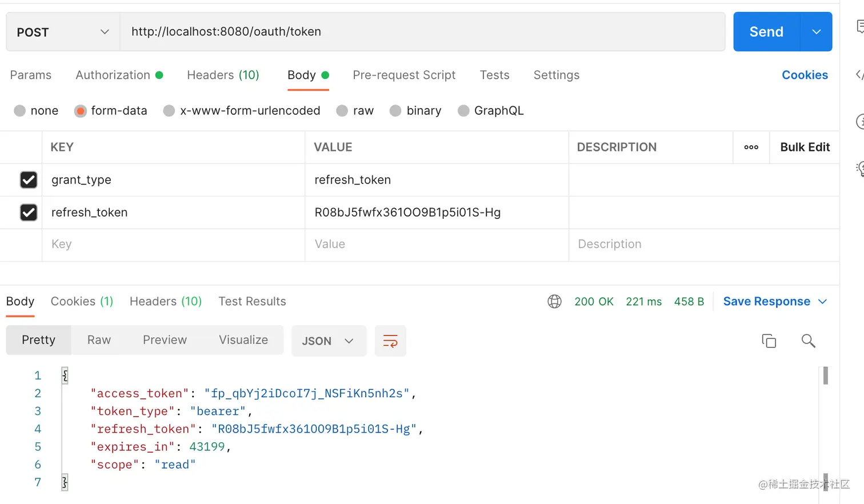Viewport: 864px width, 504px height.
Task: Select the response Body tab
Action: click(20, 301)
